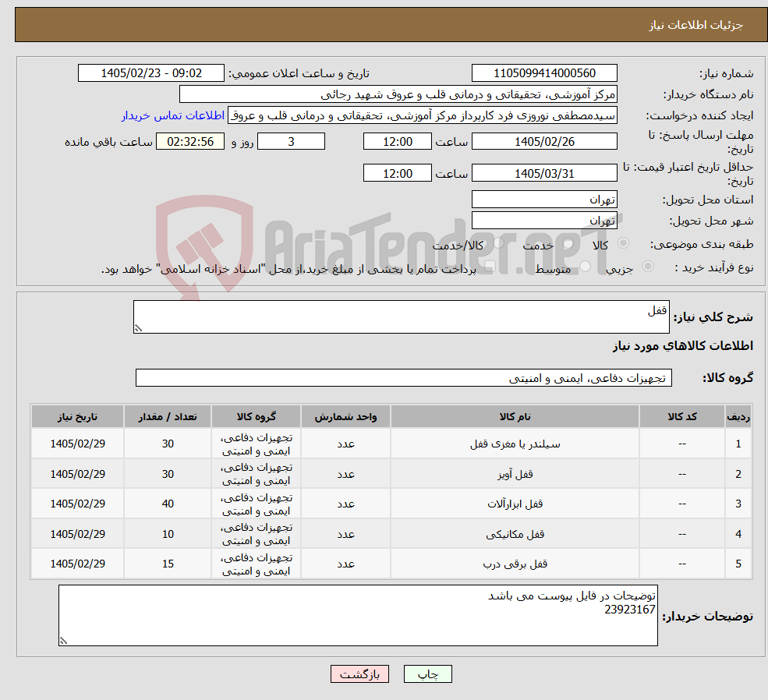The height and width of the screenshot is (700, 768).
Task: Click the item name قفل مکانیکی
Action: click(515, 534)
